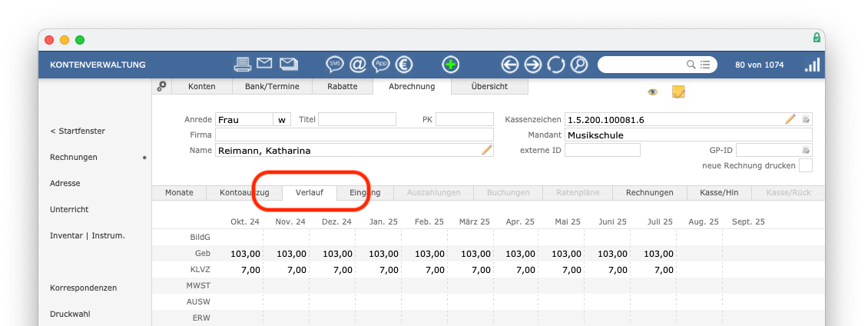The image size is (868, 326).
Task: Click the circular refresh arrows icon
Action: tap(555, 65)
